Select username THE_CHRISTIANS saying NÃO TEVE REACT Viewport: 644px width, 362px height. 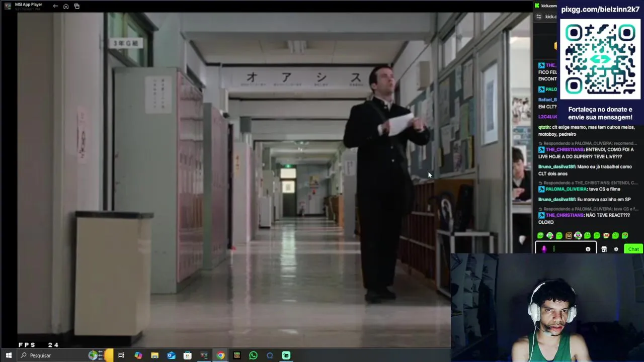(565, 215)
